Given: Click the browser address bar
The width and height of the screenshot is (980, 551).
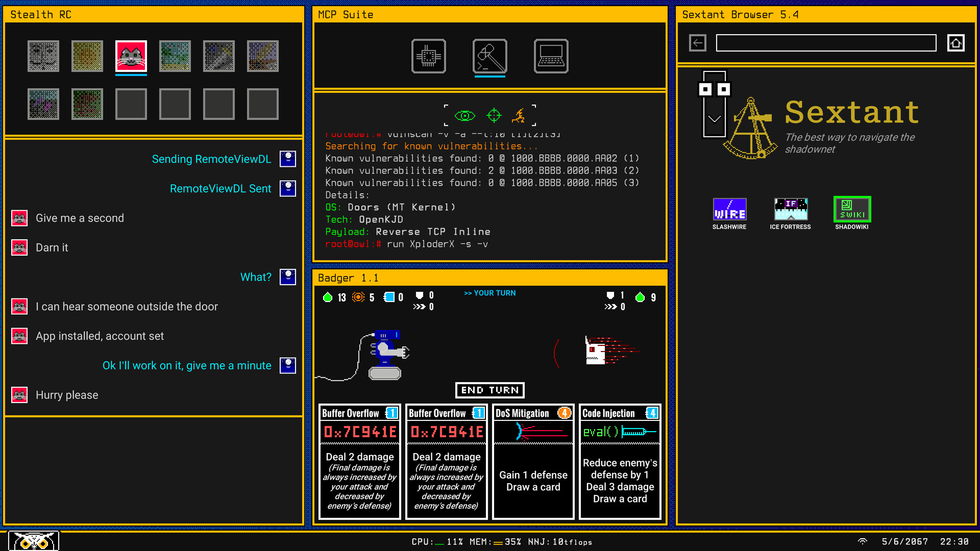Looking at the screenshot, I should (826, 43).
